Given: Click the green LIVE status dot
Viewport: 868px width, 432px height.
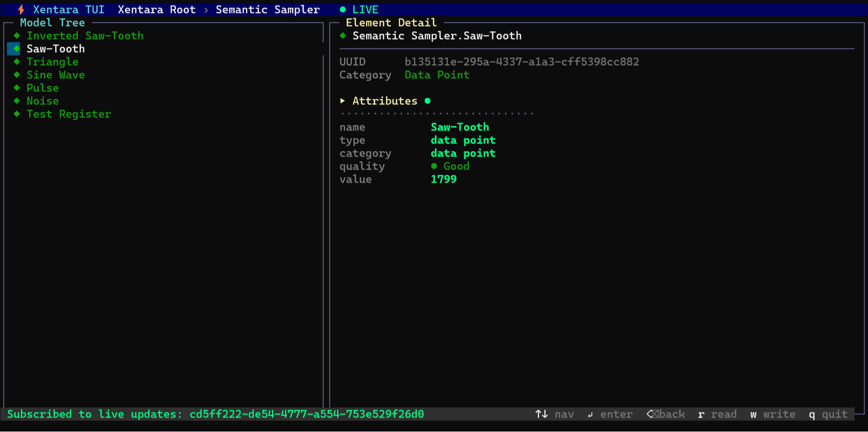Looking at the screenshot, I should 343,9.
